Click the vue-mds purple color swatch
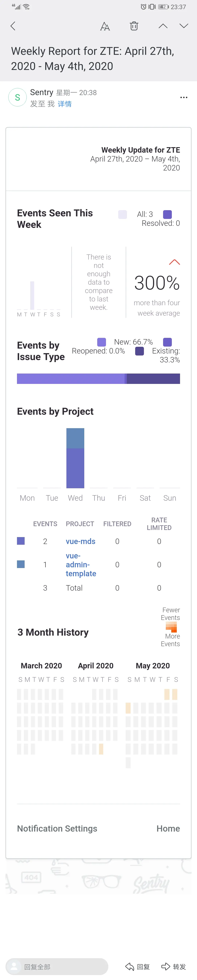The image size is (197, 980). click(21, 541)
